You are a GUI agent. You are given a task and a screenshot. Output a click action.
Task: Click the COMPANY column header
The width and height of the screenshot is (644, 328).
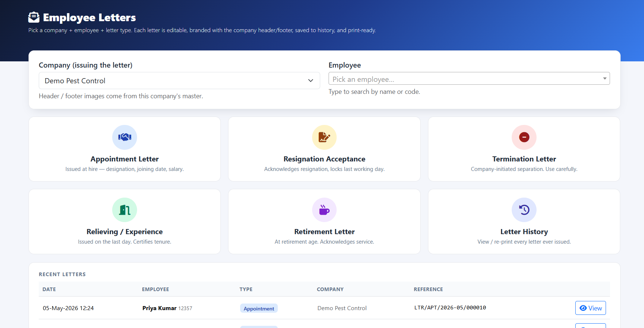(x=330, y=289)
